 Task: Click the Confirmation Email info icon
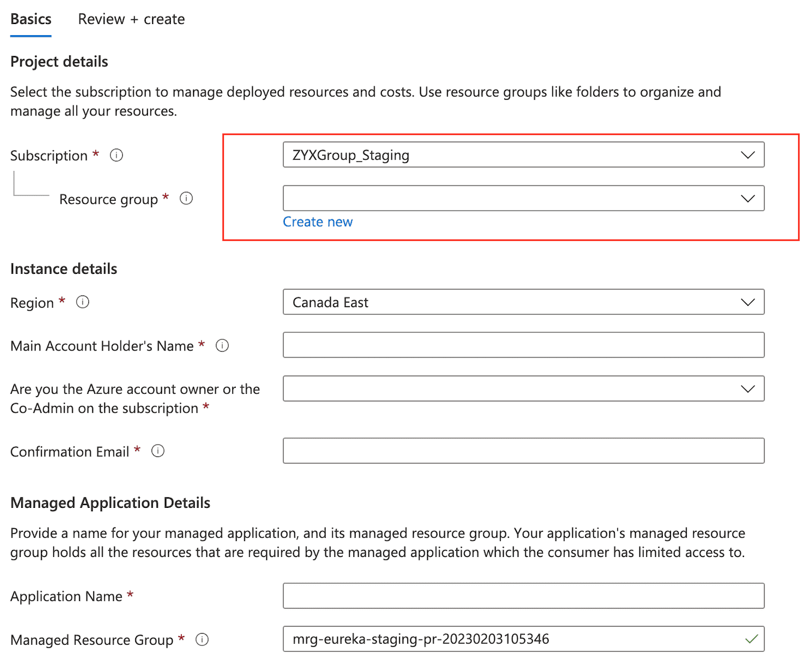tap(158, 451)
